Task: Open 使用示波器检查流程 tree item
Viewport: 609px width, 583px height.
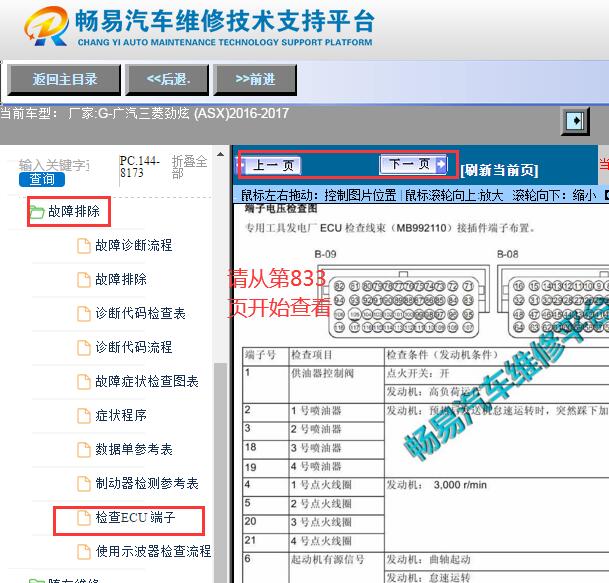Action: (x=153, y=552)
